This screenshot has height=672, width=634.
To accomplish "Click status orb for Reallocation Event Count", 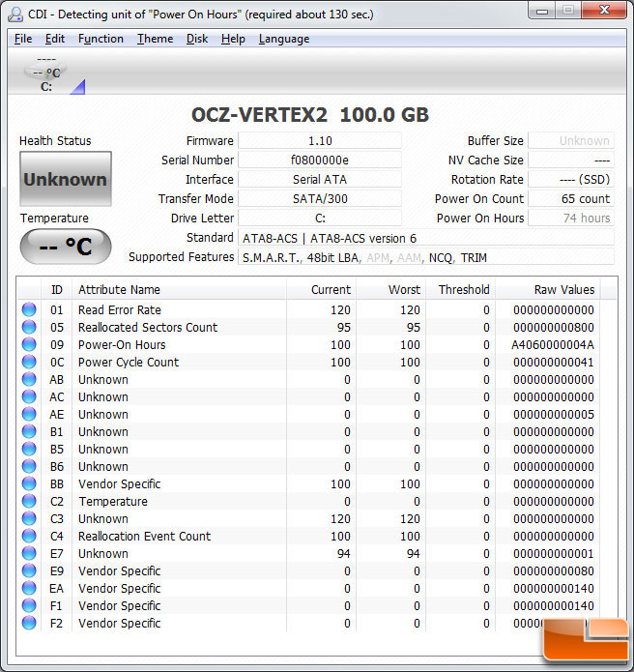I will tap(29, 536).
